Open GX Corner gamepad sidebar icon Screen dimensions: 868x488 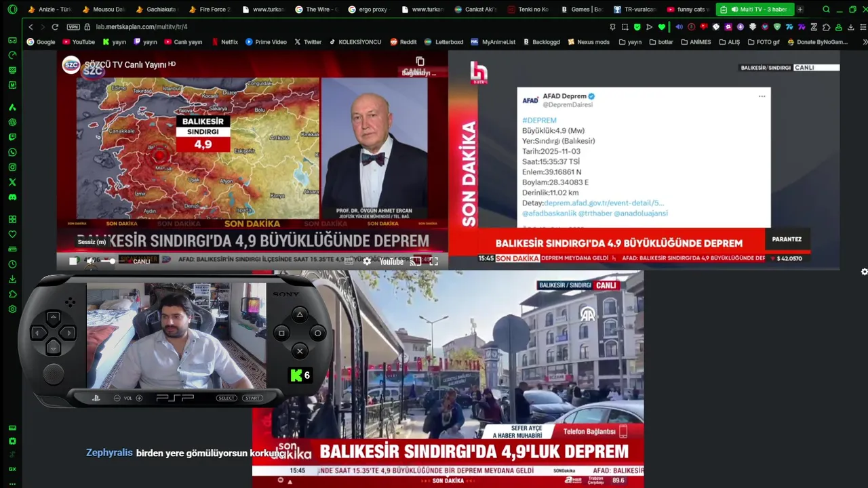[12, 41]
